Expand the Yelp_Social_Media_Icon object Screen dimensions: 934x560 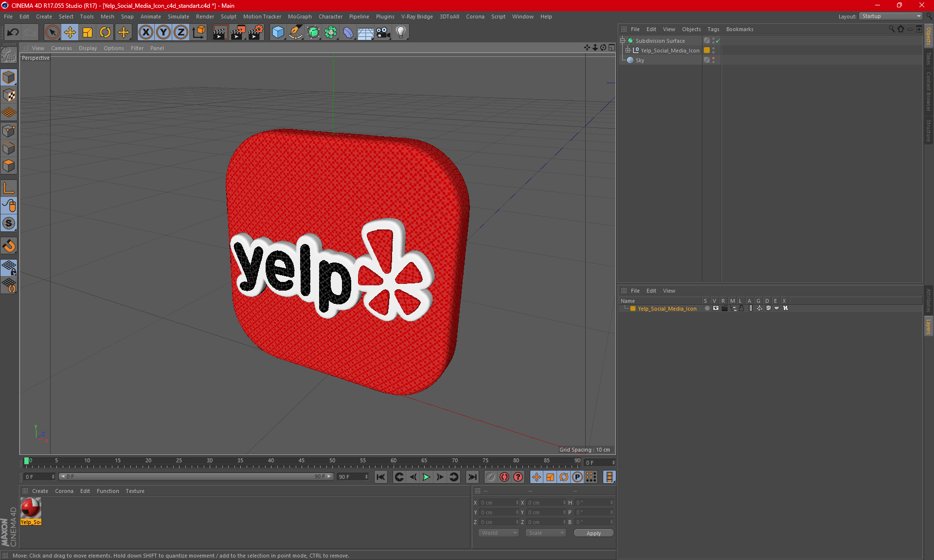(x=628, y=50)
